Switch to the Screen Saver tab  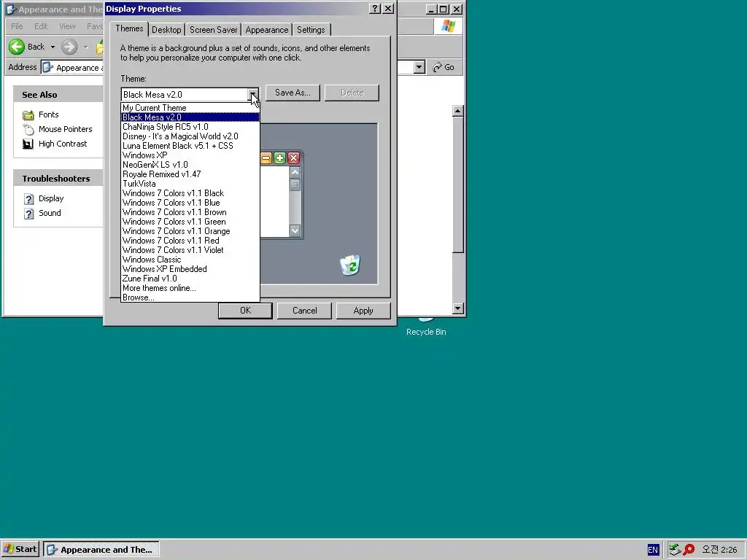pos(214,29)
